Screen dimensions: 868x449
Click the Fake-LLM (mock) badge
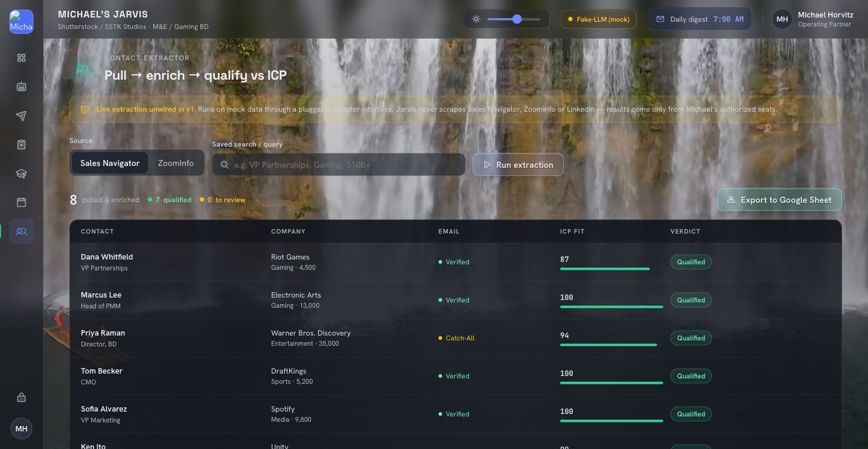599,19
